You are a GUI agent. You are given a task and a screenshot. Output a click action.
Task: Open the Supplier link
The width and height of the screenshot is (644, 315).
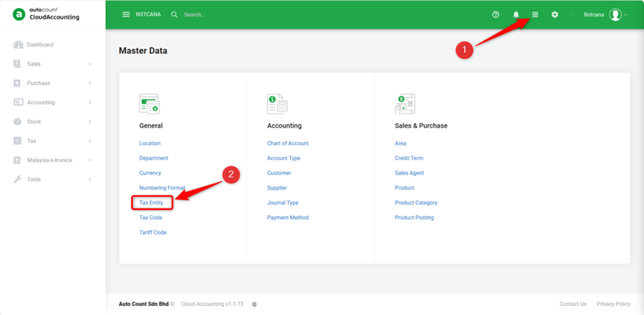coord(277,187)
